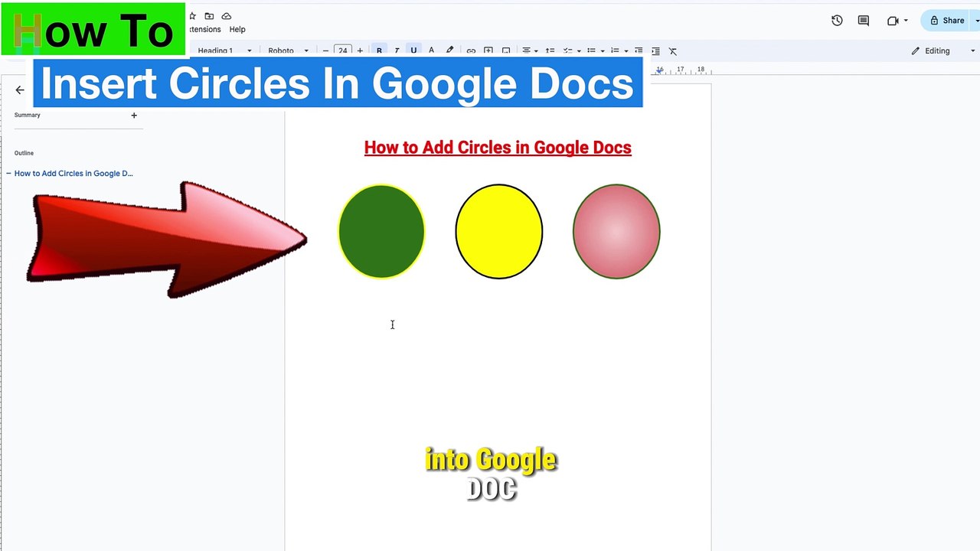This screenshot has height=551, width=980.
Task: Expand checklist menu dropdown arrow
Action: (x=579, y=51)
